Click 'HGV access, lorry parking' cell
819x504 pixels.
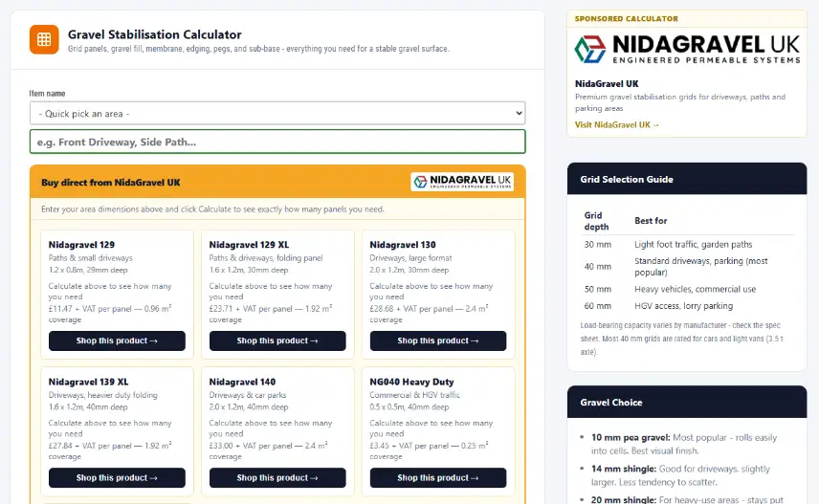(x=684, y=305)
